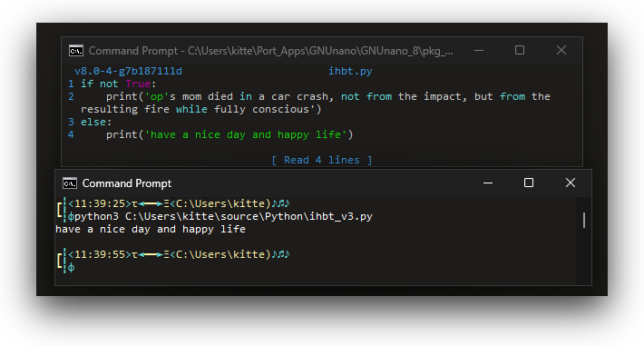Click line number 2 in nano

71,96
